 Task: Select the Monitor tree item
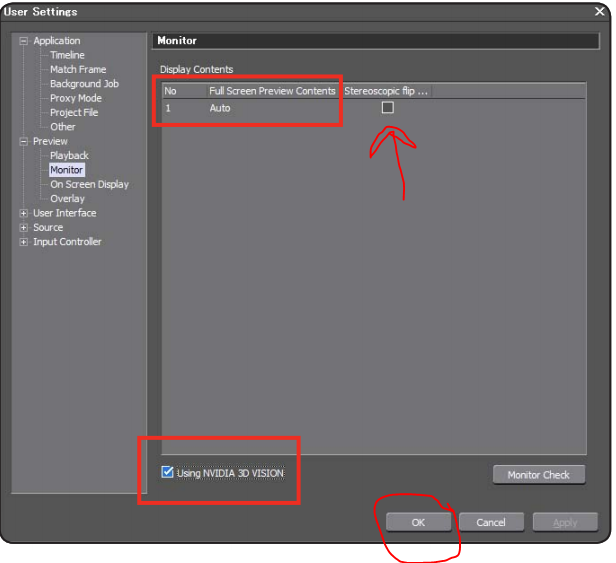point(67,170)
